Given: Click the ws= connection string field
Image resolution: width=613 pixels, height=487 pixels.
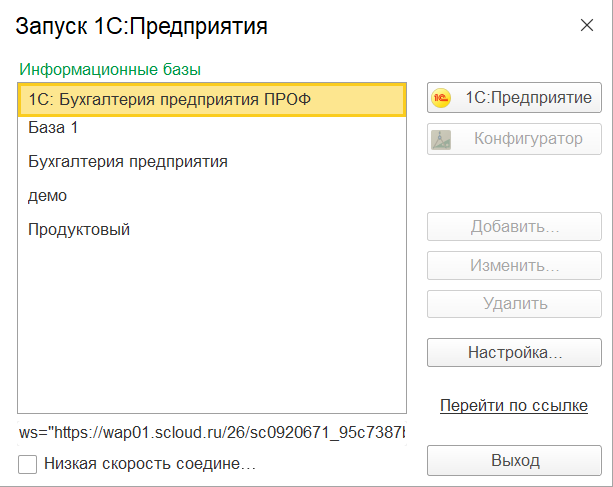Looking at the screenshot, I should coord(212,433).
